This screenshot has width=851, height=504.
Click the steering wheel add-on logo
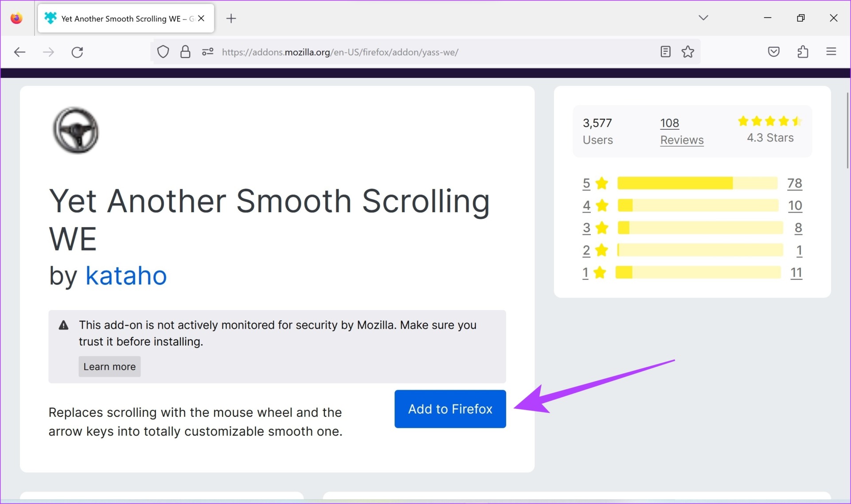[76, 131]
